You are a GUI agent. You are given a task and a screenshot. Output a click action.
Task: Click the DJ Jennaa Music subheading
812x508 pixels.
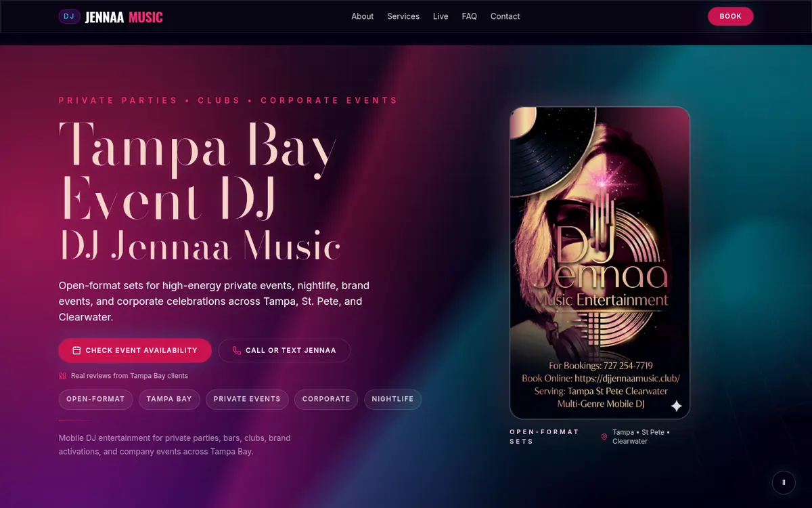click(x=200, y=245)
